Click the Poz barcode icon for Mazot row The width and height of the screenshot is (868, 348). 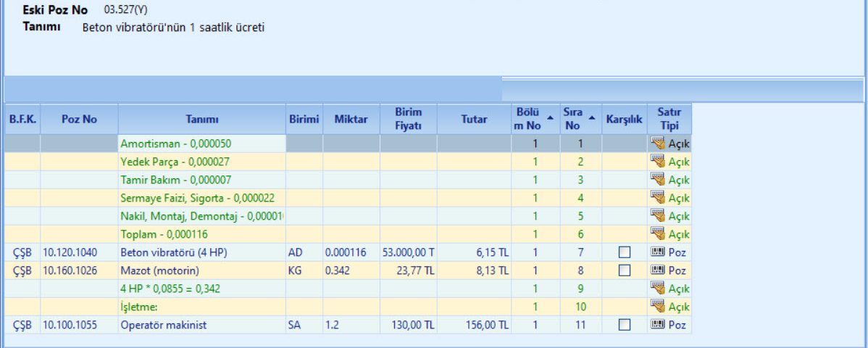coord(658,270)
